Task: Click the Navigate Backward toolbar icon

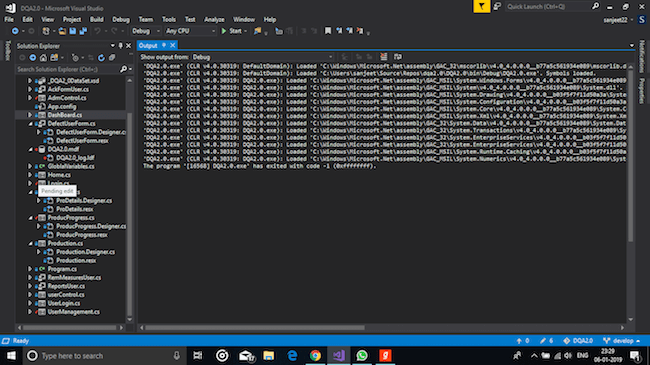Action: point(15,31)
